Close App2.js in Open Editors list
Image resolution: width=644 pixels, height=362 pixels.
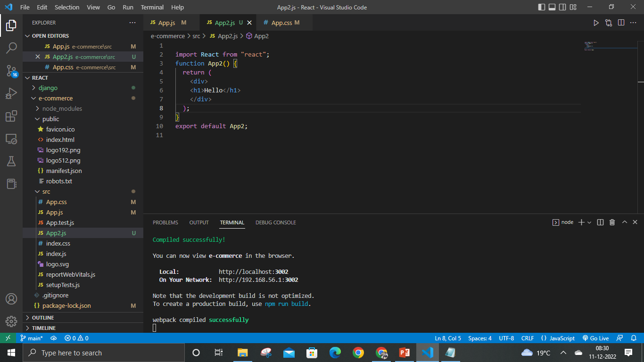[38, 57]
